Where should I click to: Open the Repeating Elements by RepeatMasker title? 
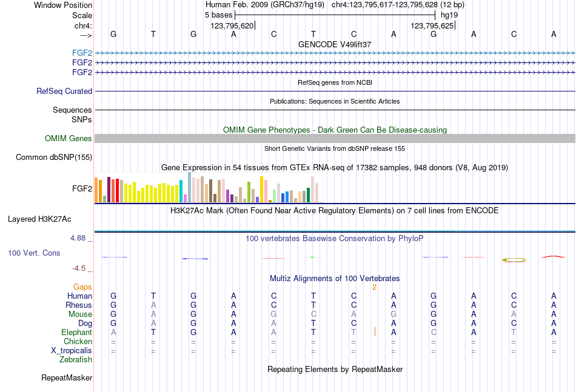[x=335, y=369]
